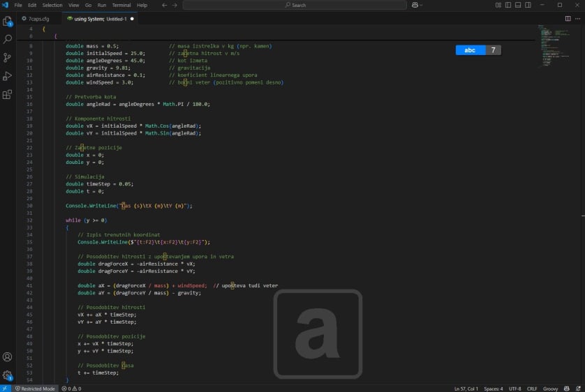Click the sticky scroll header line 6
The width and height of the screenshot is (585, 392).
coord(276,36)
